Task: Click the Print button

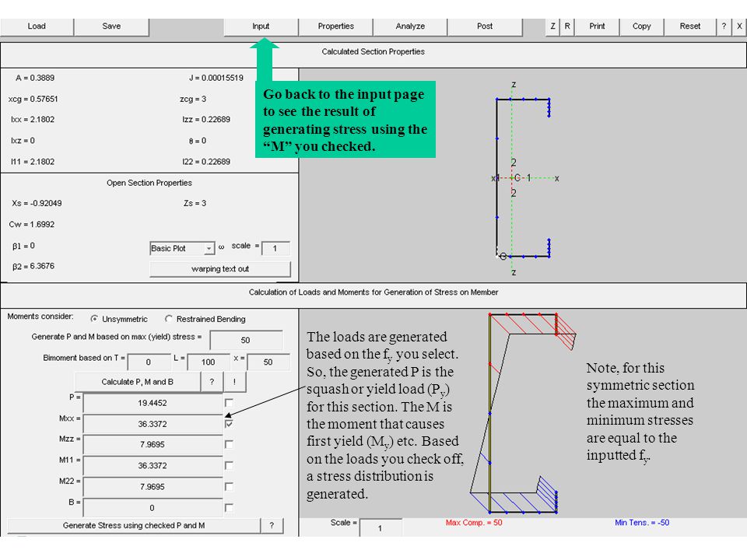Action: click(597, 26)
